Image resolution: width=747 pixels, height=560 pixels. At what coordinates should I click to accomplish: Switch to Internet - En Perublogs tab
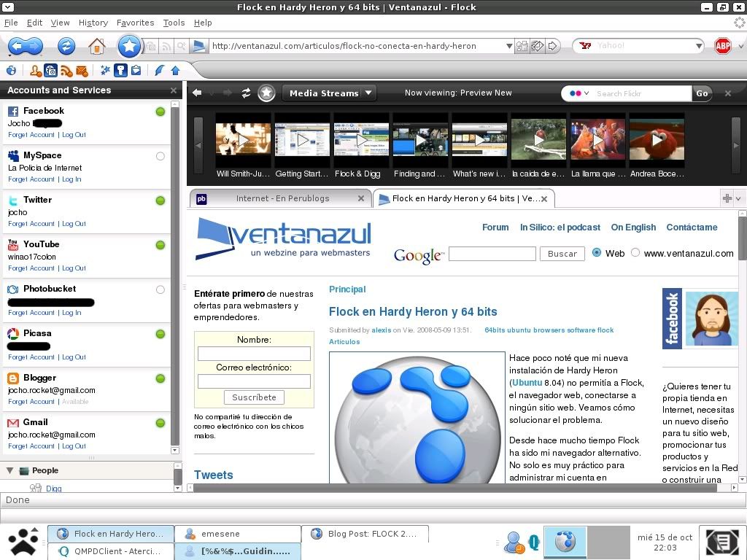pyautogui.click(x=281, y=198)
